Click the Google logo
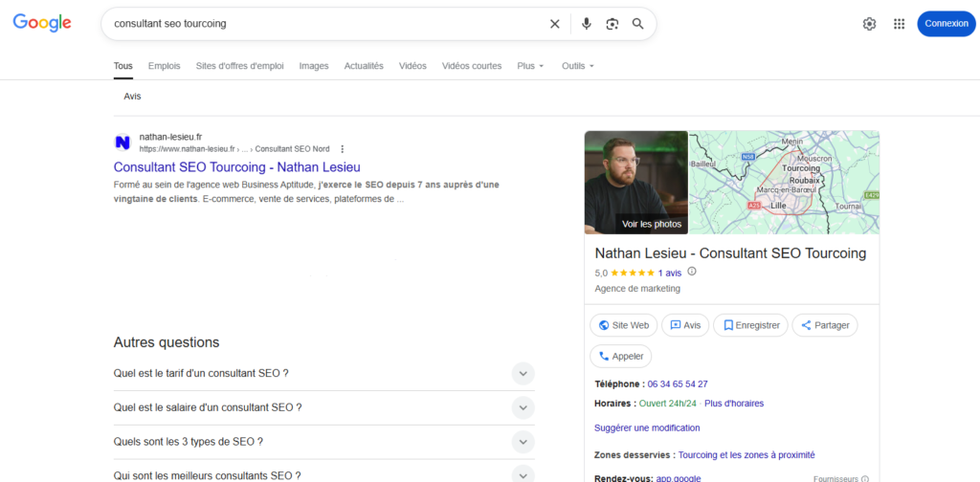Viewport: 980px width, 482px height. [42, 23]
